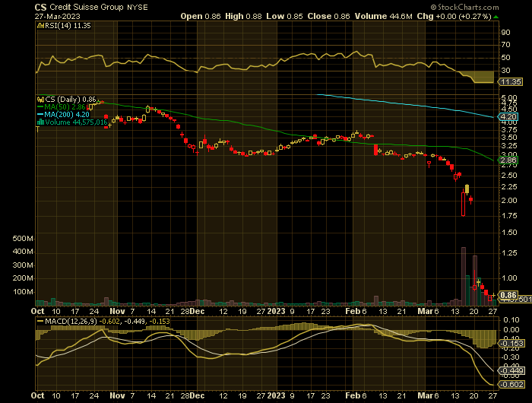Click the 500M volume axis label

pyautogui.click(x=23, y=239)
